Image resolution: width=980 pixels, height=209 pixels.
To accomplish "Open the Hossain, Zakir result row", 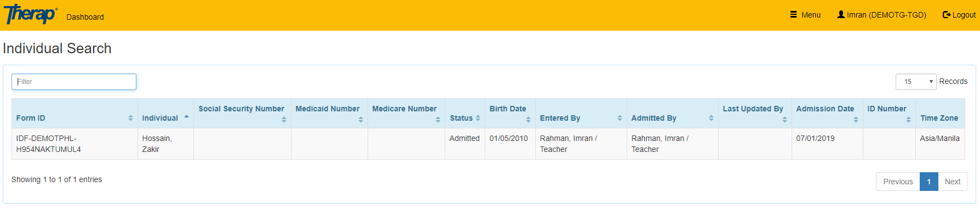I will 488,144.
